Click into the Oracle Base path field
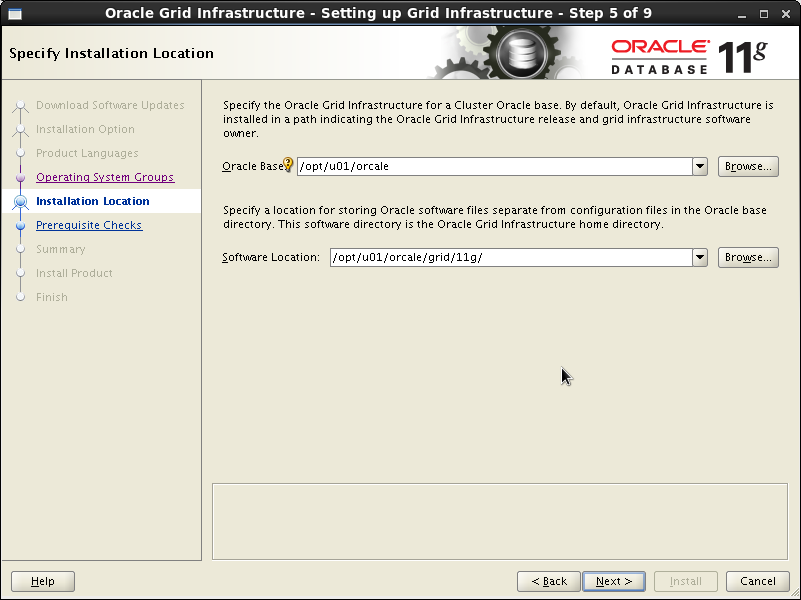The width and height of the screenshot is (801, 600). click(494, 166)
